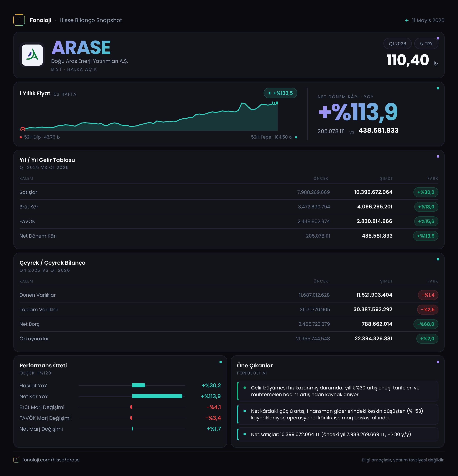
Task: Click the date '11 Mayıs 2026'
Action: pyautogui.click(x=428, y=20)
